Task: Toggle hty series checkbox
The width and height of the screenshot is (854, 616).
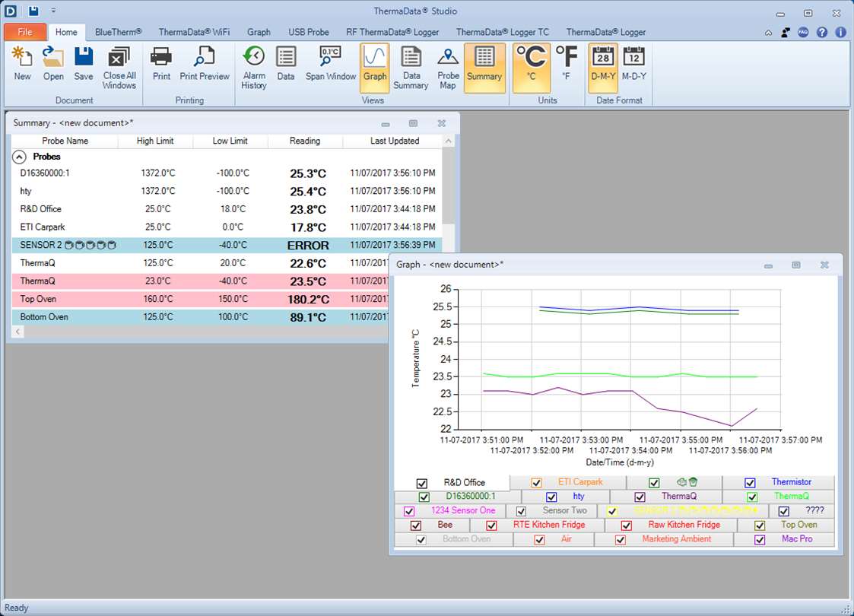Action: (551, 497)
